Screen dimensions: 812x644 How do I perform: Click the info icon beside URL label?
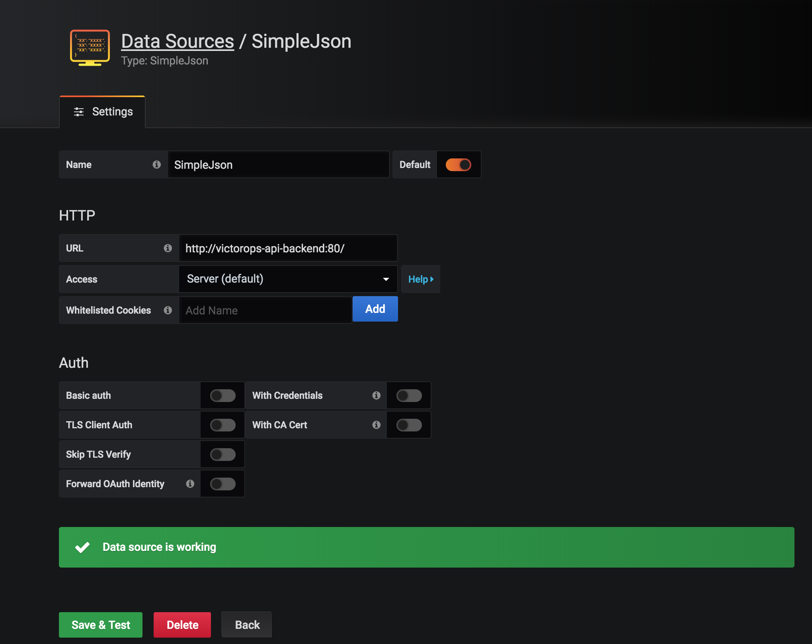[168, 248]
